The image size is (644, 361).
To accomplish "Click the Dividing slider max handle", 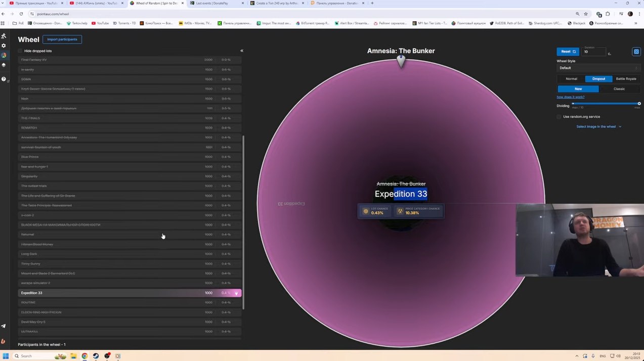I will [639, 104].
